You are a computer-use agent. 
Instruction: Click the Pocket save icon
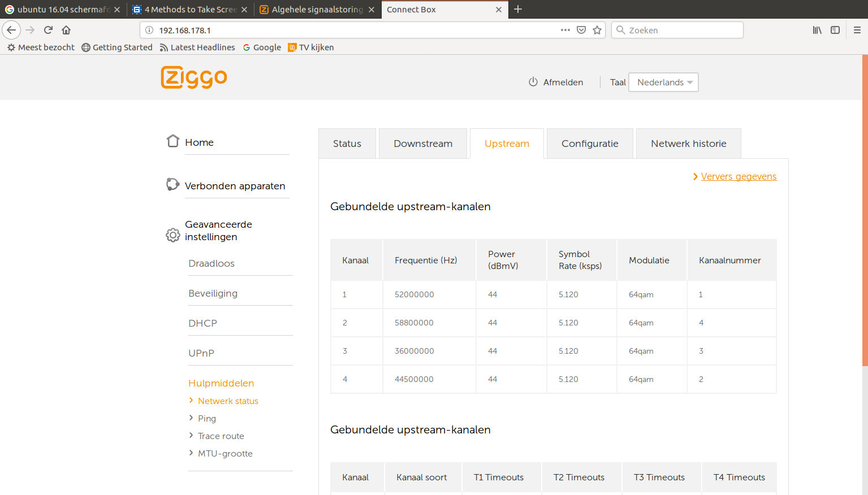tap(581, 30)
